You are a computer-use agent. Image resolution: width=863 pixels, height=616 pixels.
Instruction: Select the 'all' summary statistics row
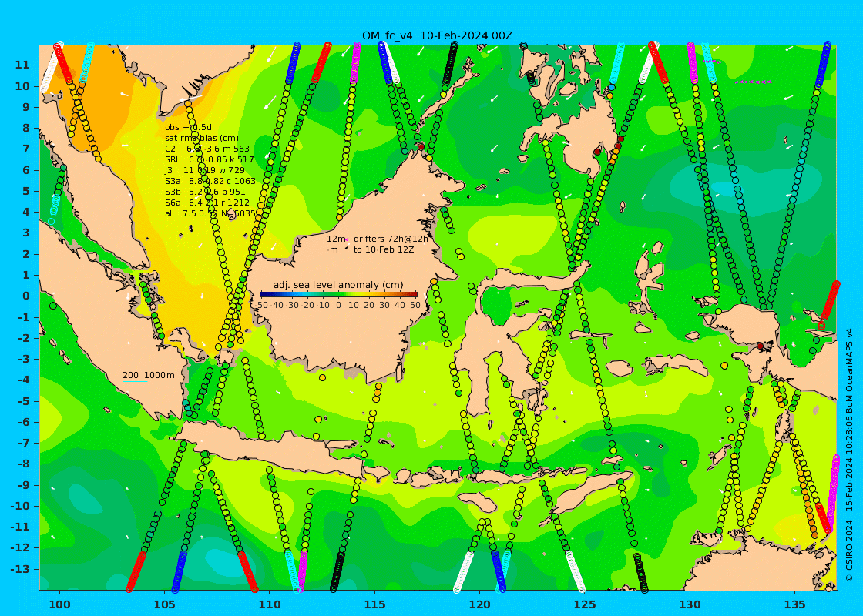(x=210, y=213)
